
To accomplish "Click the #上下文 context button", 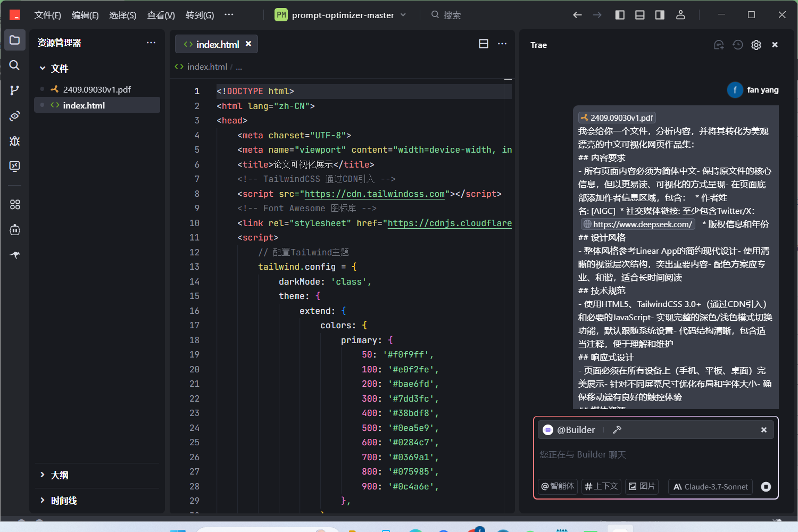I will click(601, 487).
